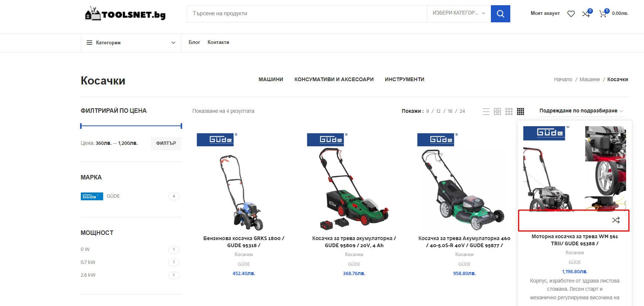Image resolution: width=644 pixels, height=306 pixels.
Task: Expand the Категории dropdown menu
Action: pyautogui.click(x=131, y=43)
